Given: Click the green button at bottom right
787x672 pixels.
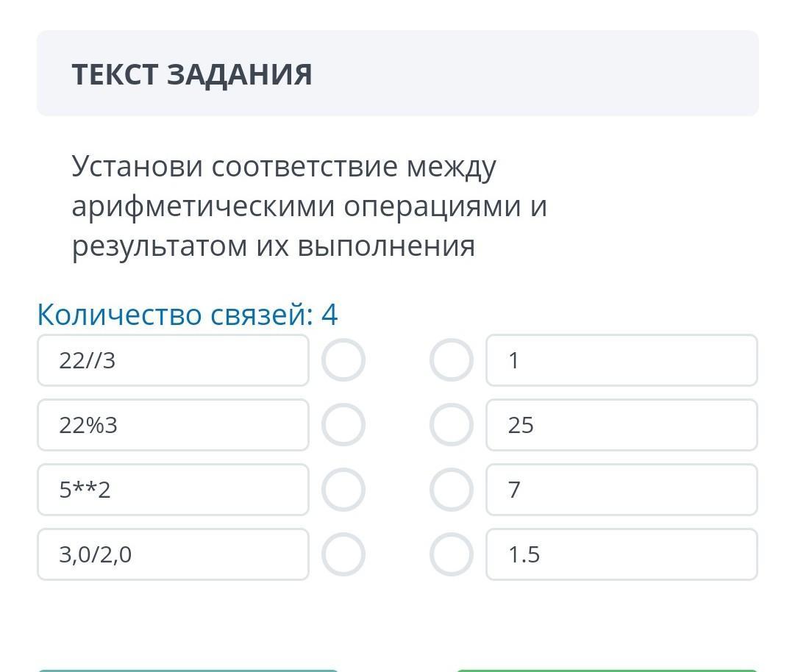Looking at the screenshot, I should pyautogui.click(x=607, y=671).
